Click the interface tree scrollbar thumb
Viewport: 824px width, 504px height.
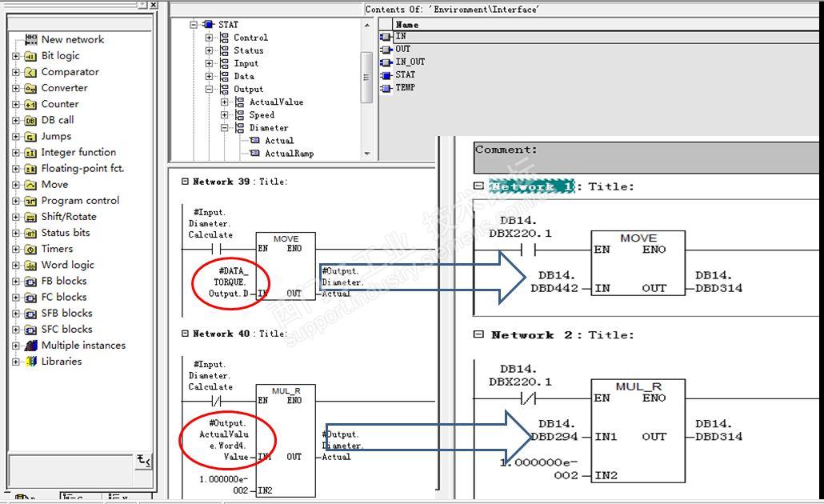(x=367, y=78)
